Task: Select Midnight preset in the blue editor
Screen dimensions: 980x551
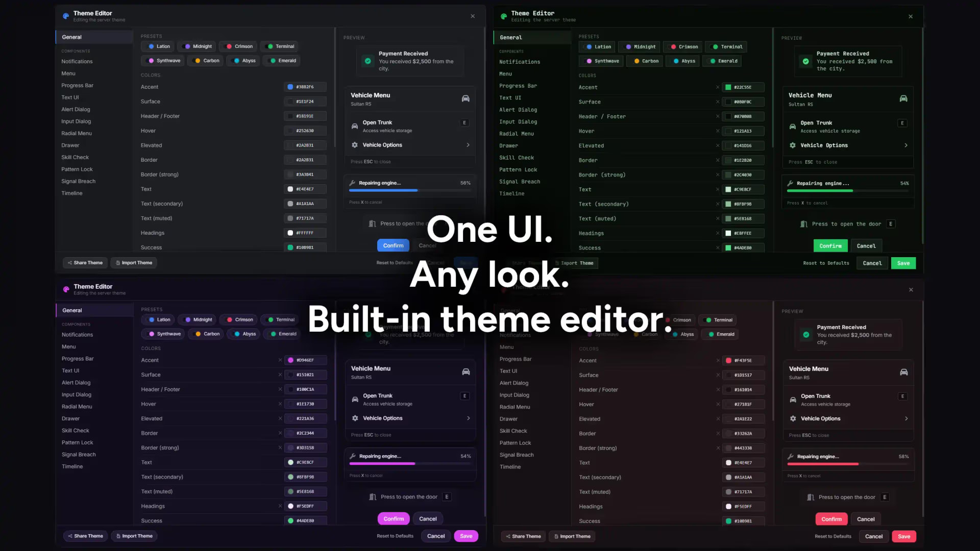Action: point(197,46)
